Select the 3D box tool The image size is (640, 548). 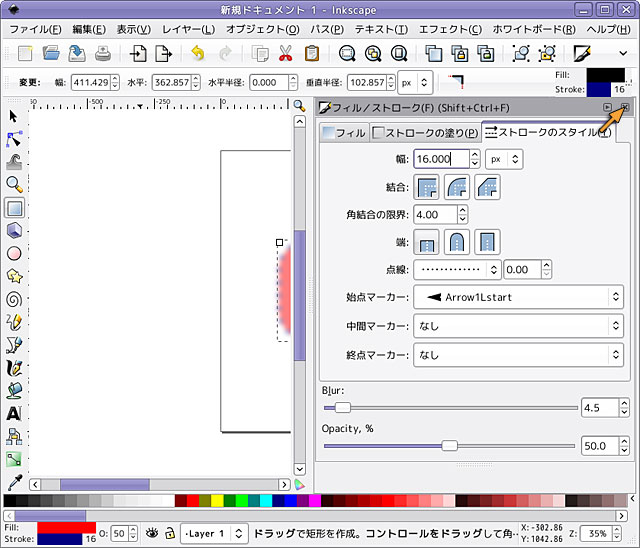click(14, 231)
